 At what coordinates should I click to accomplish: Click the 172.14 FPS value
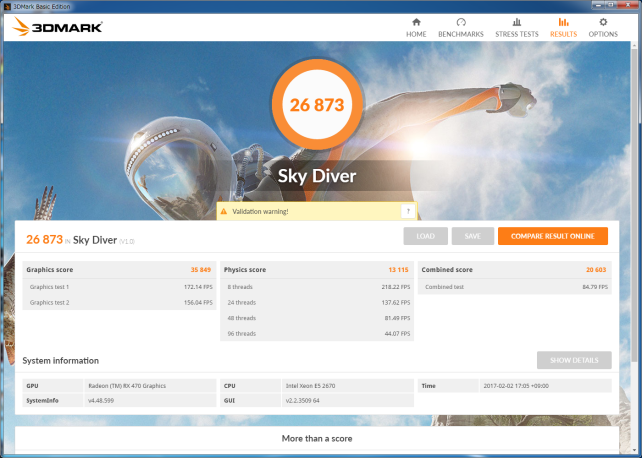pos(198,287)
